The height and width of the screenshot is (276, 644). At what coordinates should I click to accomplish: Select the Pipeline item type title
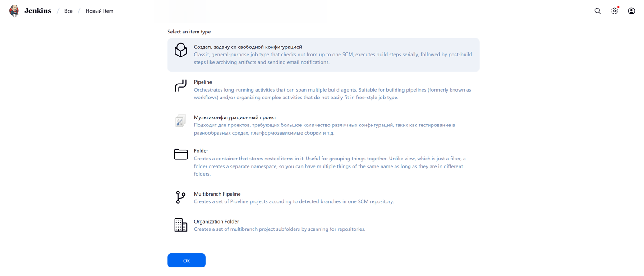tap(202, 82)
